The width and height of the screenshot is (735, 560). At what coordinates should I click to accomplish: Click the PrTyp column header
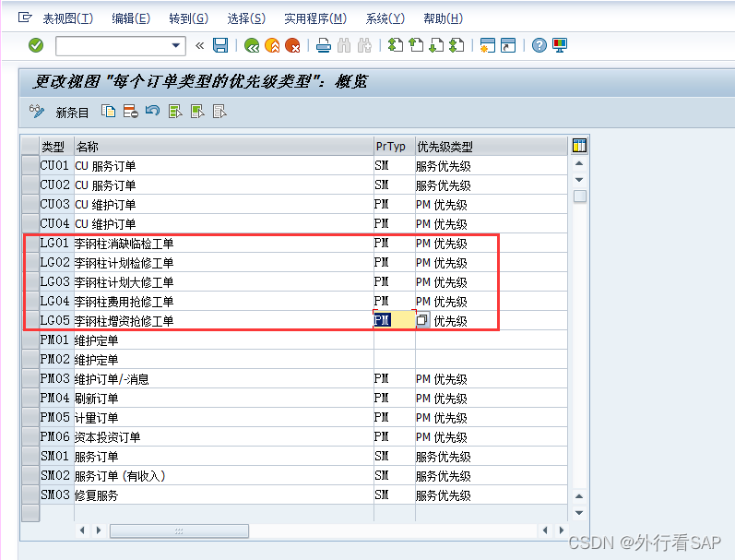[x=394, y=147]
